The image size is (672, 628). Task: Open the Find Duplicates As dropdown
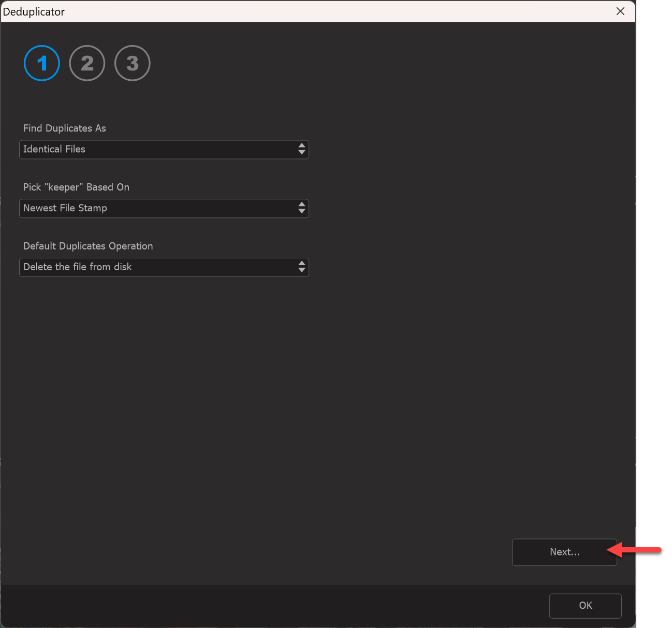click(164, 150)
